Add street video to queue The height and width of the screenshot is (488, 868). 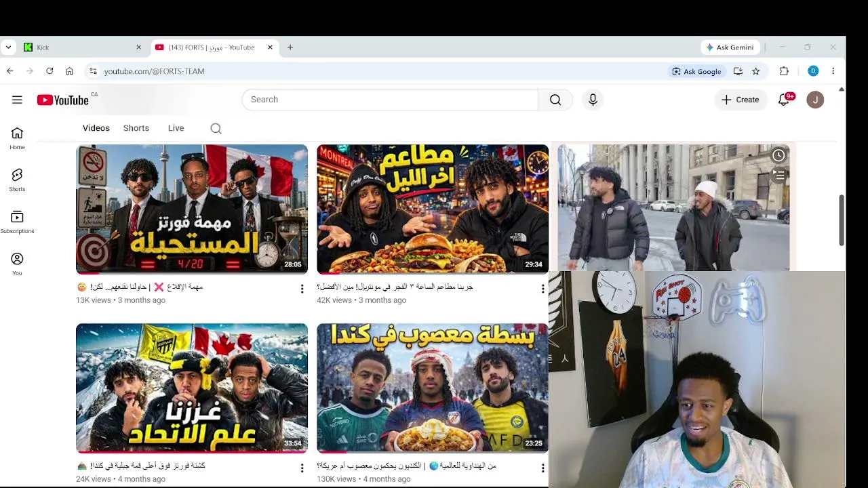coord(778,175)
